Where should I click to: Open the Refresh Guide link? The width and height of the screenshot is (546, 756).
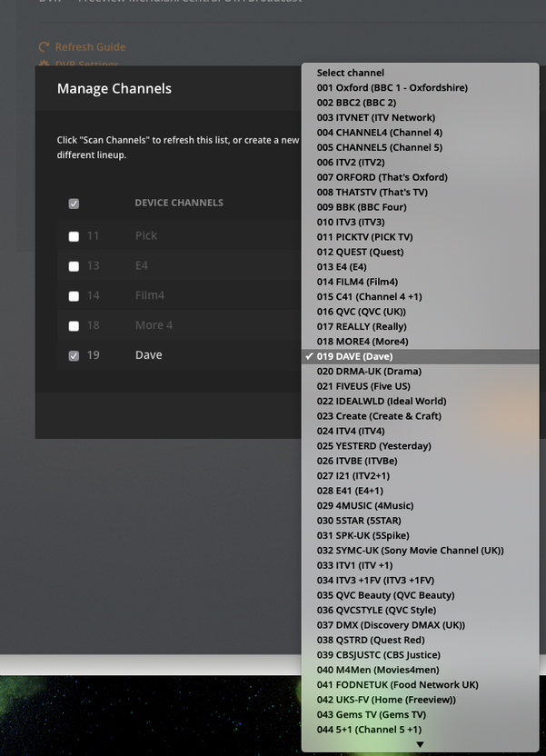tap(90, 46)
